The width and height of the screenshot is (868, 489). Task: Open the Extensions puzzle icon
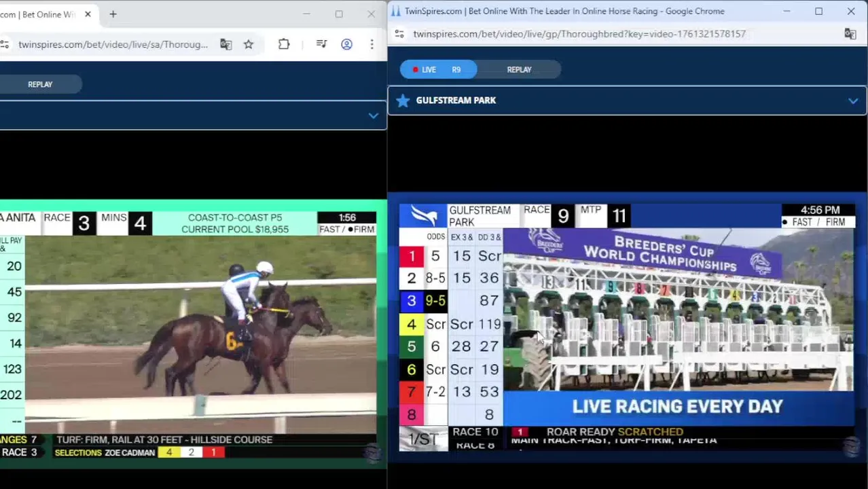(284, 44)
